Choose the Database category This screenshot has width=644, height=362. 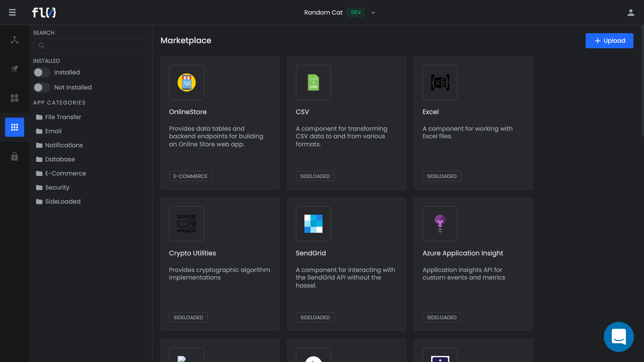tap(60, 159)
